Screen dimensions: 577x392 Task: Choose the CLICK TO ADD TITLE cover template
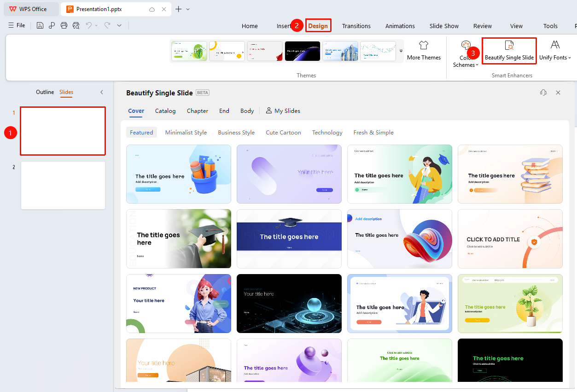tap(510, 239)
